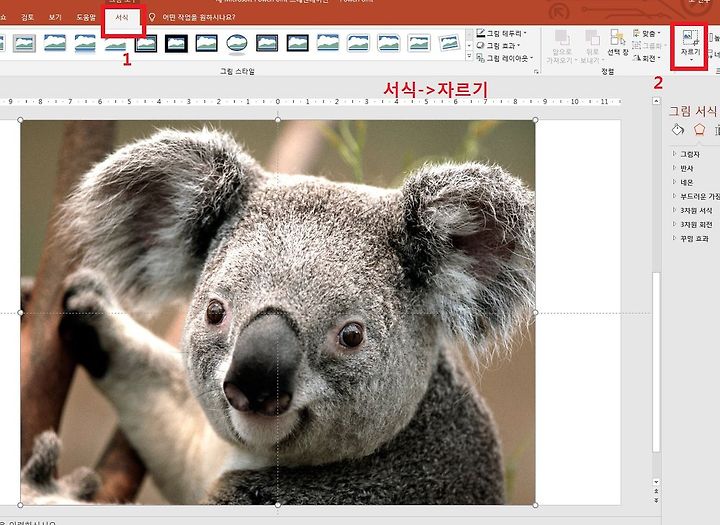The height and width of the screenshot is (525, 720).
Task: Expand the picture styles gallery More button
Action: [x=469, y=56]
